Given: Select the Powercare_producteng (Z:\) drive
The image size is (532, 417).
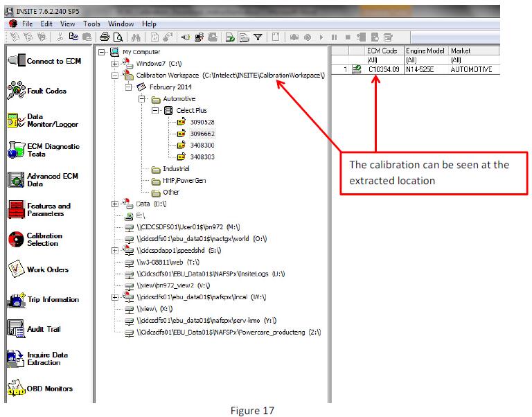Looking at the screenshot, I should tap(229, 332).
